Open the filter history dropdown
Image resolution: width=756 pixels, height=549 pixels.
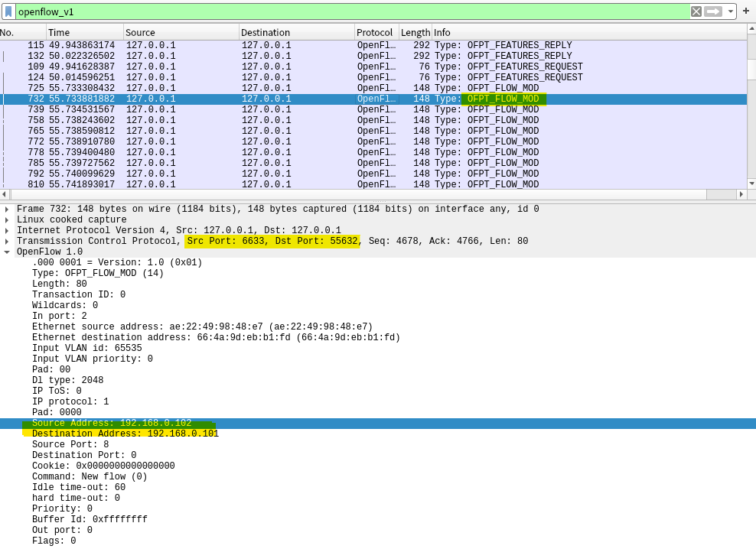[731, 11]
